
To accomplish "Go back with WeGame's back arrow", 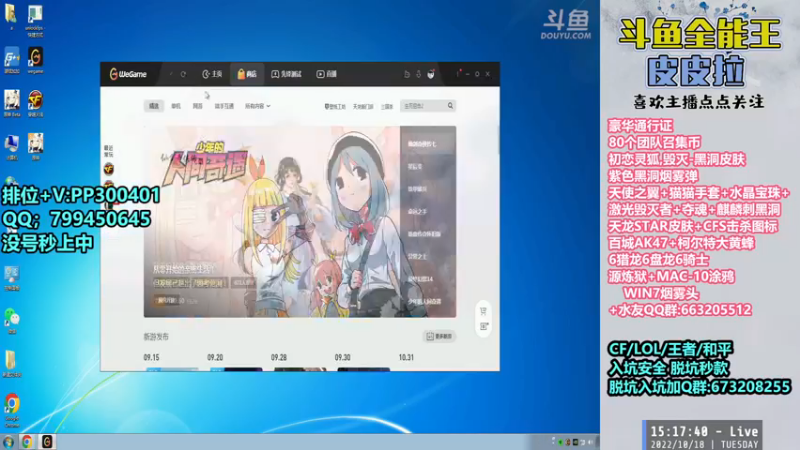I will [171, 74].
